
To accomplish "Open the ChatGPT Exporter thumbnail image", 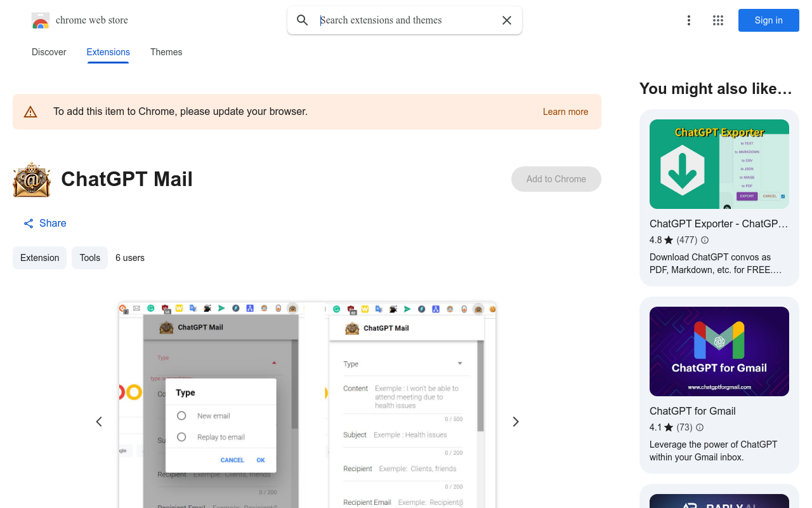I will point(719,164).
